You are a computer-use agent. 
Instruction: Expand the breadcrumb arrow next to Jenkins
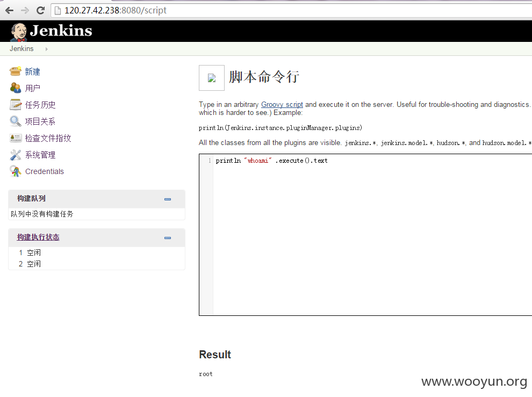[46, 49]
